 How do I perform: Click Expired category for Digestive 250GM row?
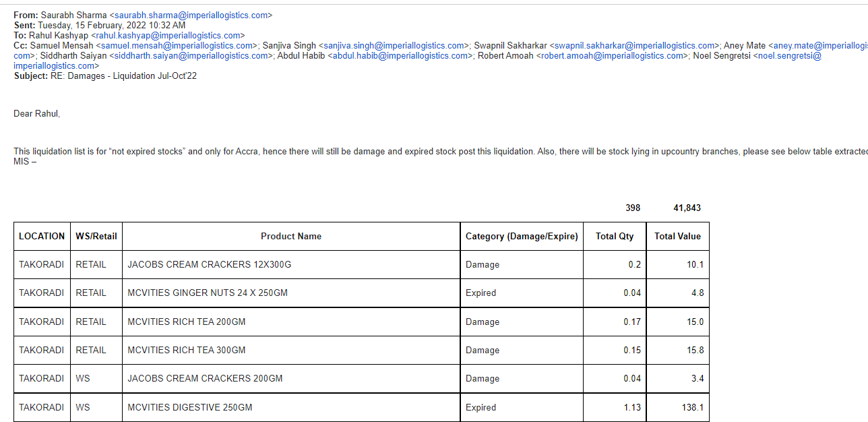point(522,408)
